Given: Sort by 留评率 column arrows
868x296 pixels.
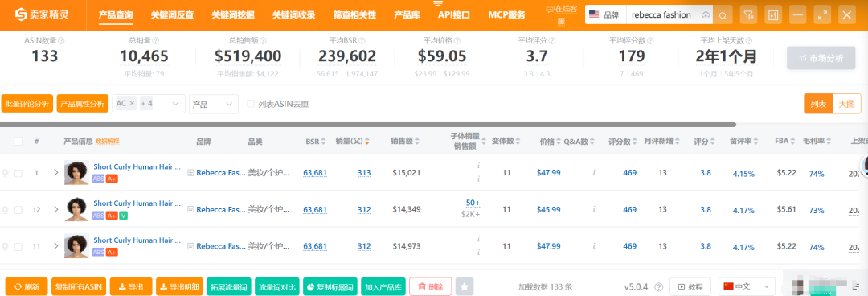Looking at the screenshot, I should tap(755, 142).
